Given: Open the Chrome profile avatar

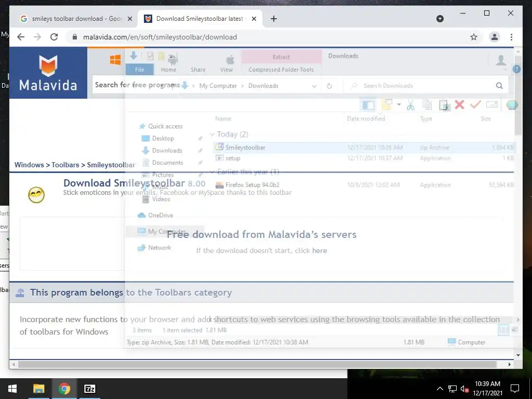Looking at the screenshot, I should [495, 37].
